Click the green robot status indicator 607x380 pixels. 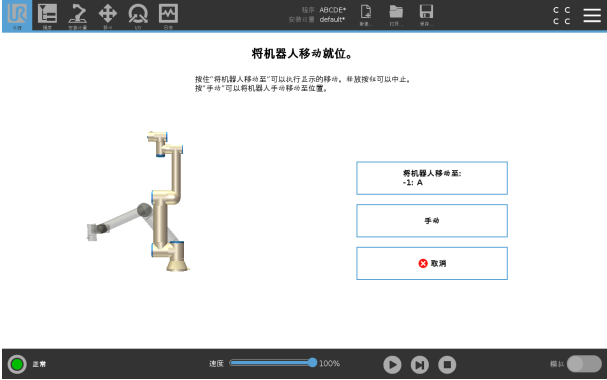point(17,364)
